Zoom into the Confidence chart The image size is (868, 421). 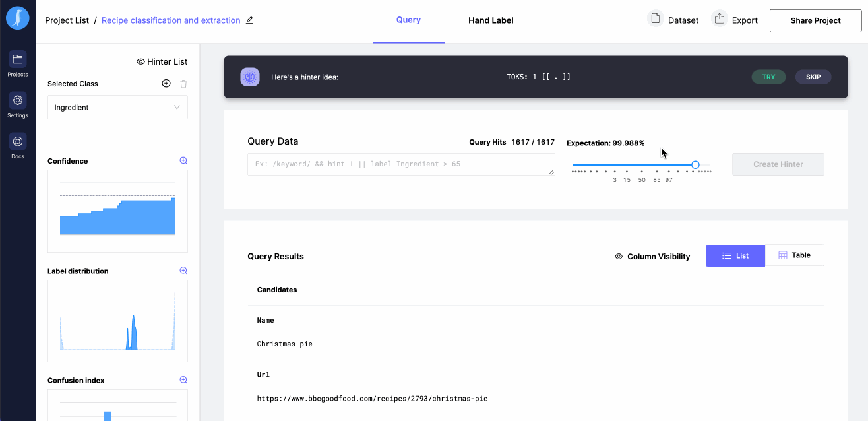(184, 161)
